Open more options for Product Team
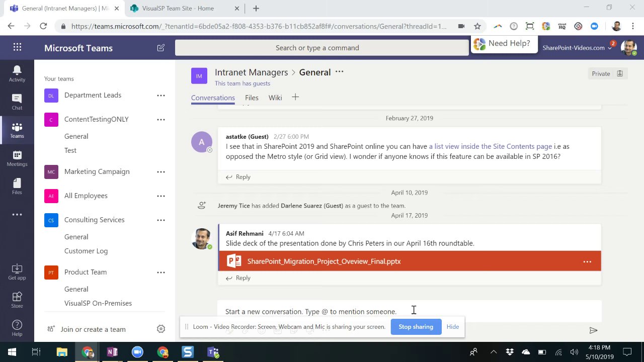This screenshot has height=362, width=644. pos(161,272)
